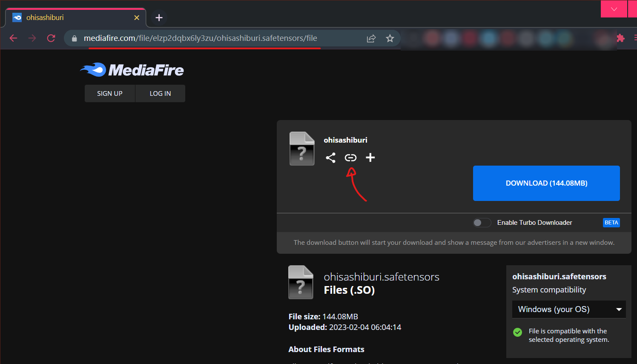Image resolution: width=637 pixels, height=364 pixels.
Task: Click the Uploaded 2023-02-04 06:04:14 text
Action: pos(345,327)
